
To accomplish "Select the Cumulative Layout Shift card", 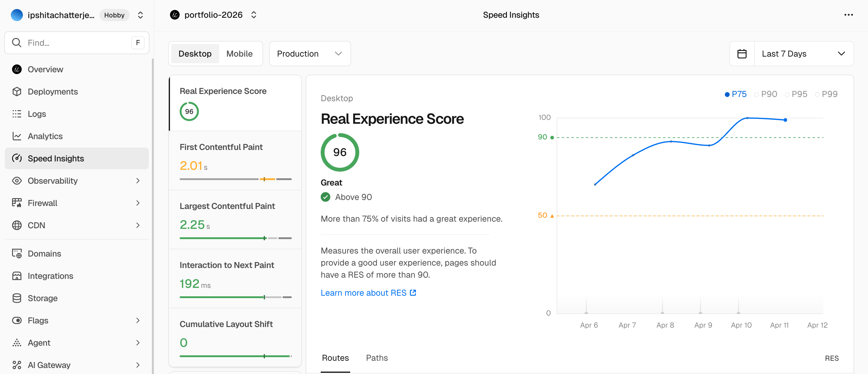I will click(x=235, y=337).
